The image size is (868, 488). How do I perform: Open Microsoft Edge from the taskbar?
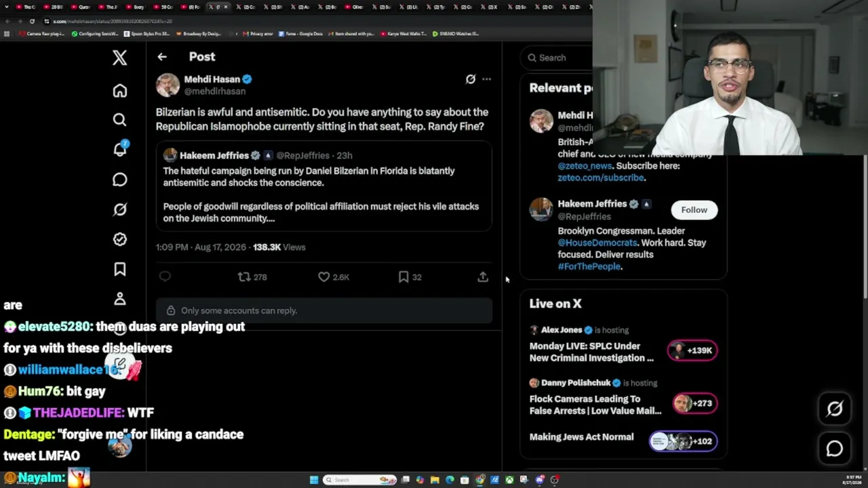(x=450, y=480)
